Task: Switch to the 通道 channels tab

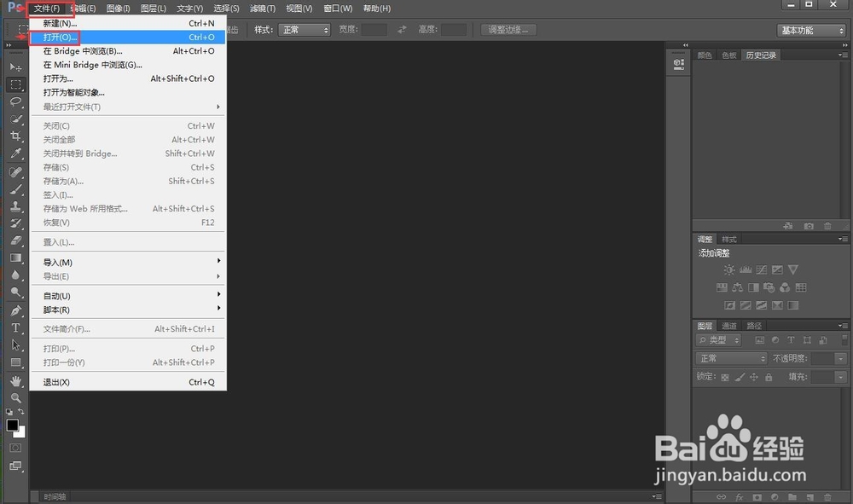Action: point(729,326)
